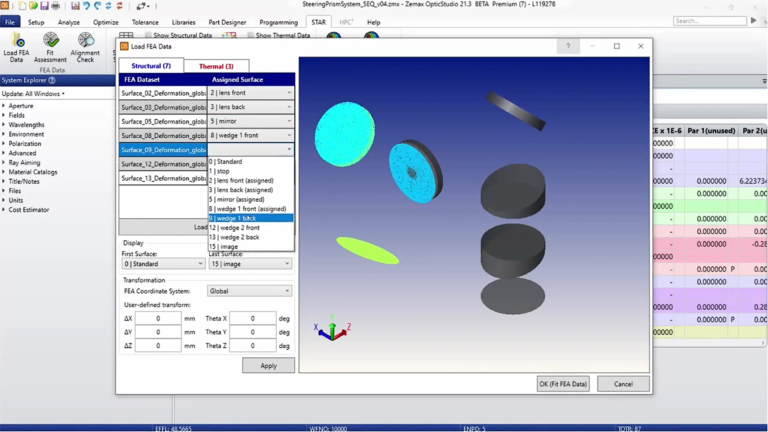Expand the Aperture tree node

[4, 106]
